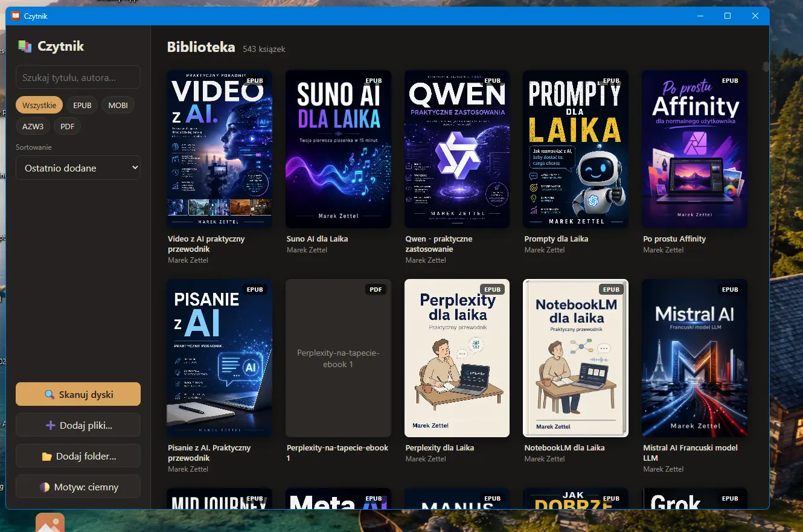Open the Qwen book cover
This screenshot has height=532, width=803.
click(457, 149)
